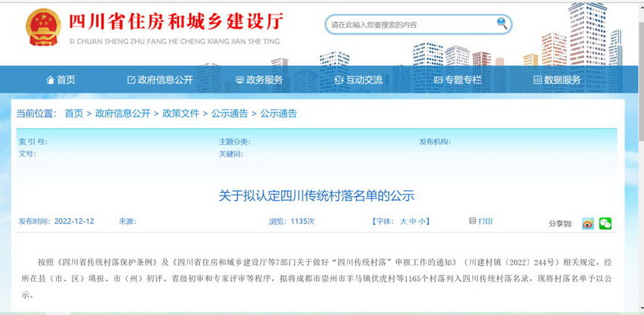The height and width of the screenshot is (315, 644).
Task: Share the article to Weibo
Action: pyautogui.click(x=588, y=223)
